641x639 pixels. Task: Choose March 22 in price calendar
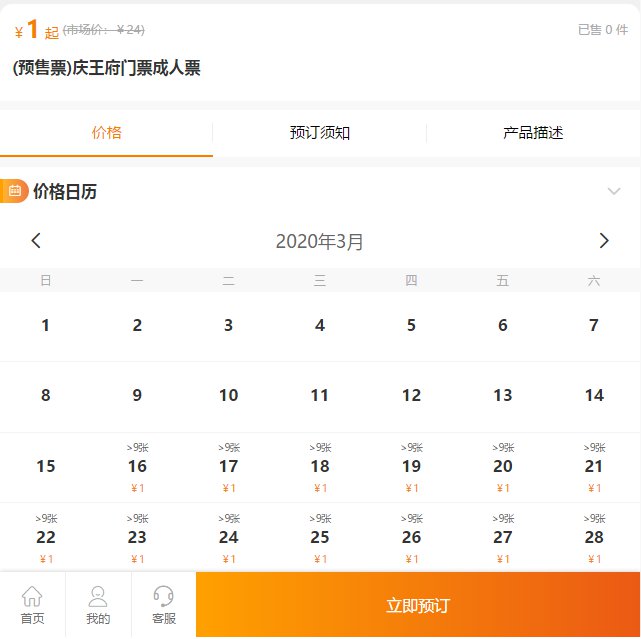coord(46,538)
